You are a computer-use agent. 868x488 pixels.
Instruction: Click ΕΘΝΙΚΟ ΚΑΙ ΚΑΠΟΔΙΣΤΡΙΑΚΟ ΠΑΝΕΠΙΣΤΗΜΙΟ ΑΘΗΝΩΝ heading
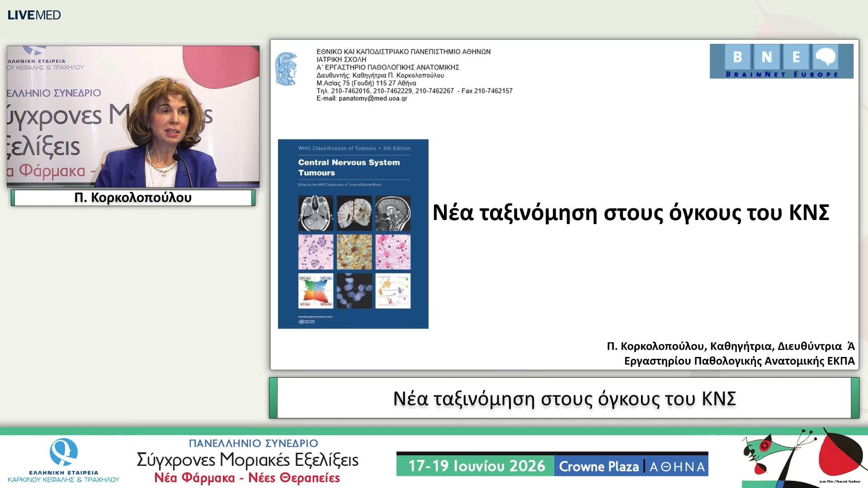tap(403, 52)
